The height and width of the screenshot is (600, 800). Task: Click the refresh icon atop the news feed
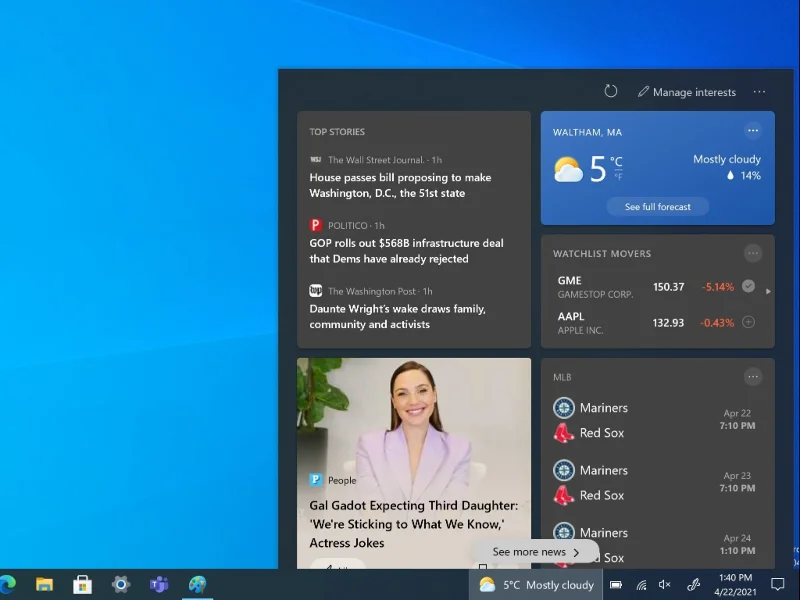(611, 90)
